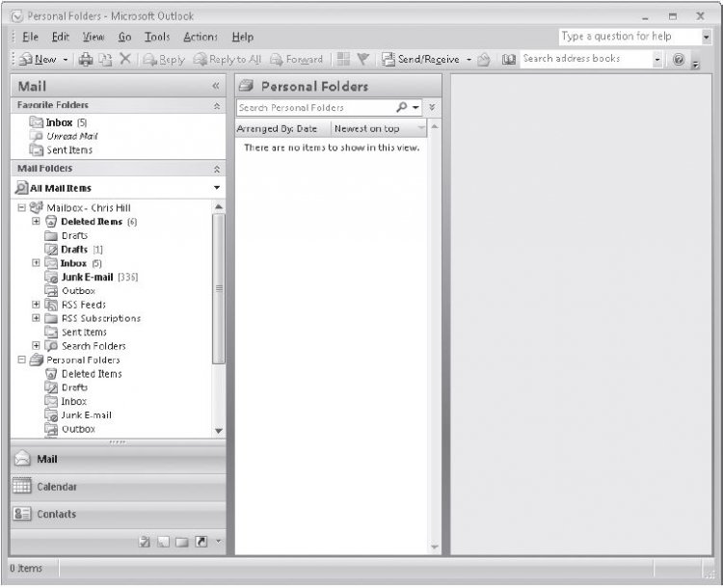Click the Delete X icon in toolbar
The height and width of the screenshot is (588, 723).
125,59
